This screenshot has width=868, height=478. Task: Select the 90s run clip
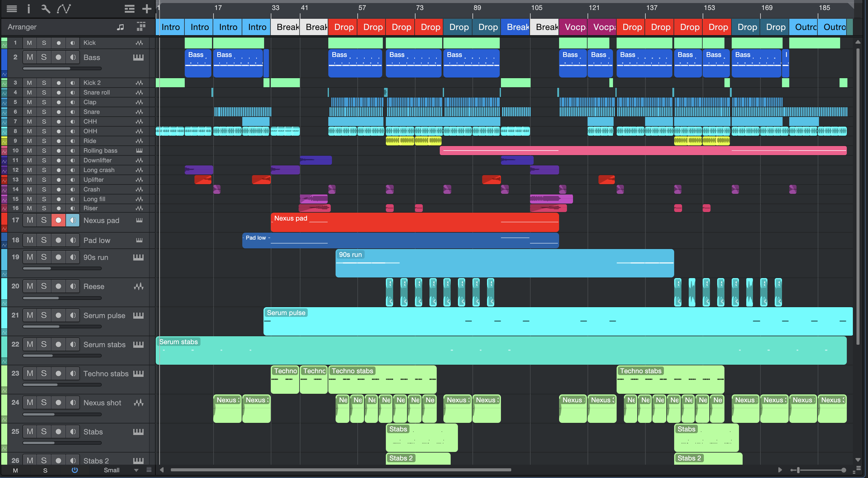[x=505, y=263]
